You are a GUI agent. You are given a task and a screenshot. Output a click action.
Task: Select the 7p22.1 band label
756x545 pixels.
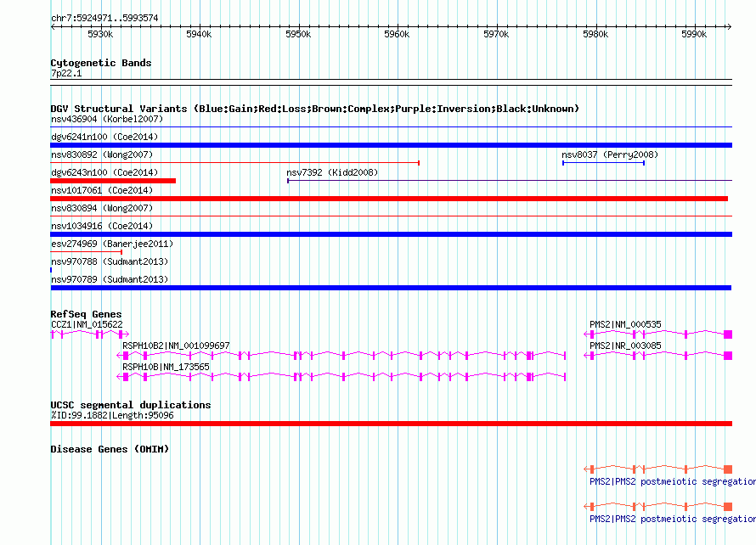(66, 73)
